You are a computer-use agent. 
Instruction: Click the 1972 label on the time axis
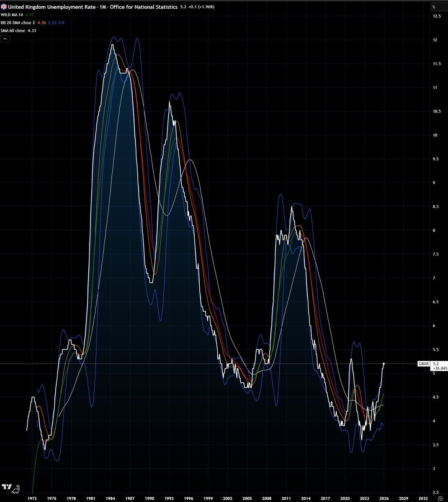[x=32, y=498]
